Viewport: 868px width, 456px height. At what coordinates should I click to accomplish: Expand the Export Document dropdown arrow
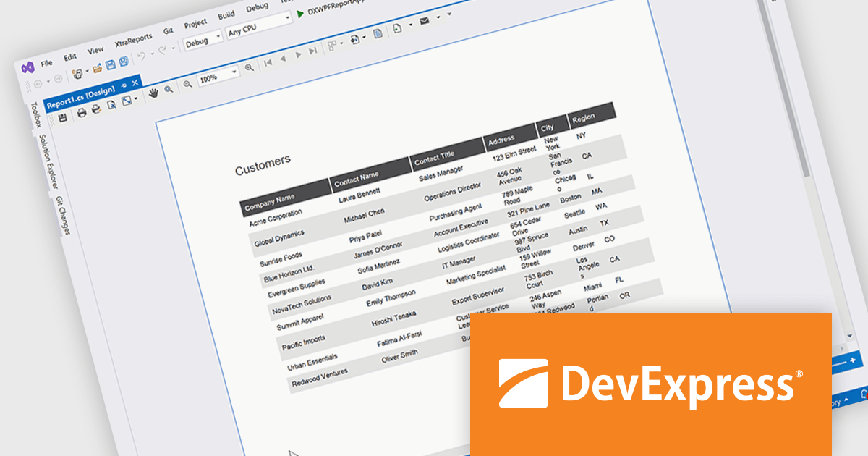(364, 37)
